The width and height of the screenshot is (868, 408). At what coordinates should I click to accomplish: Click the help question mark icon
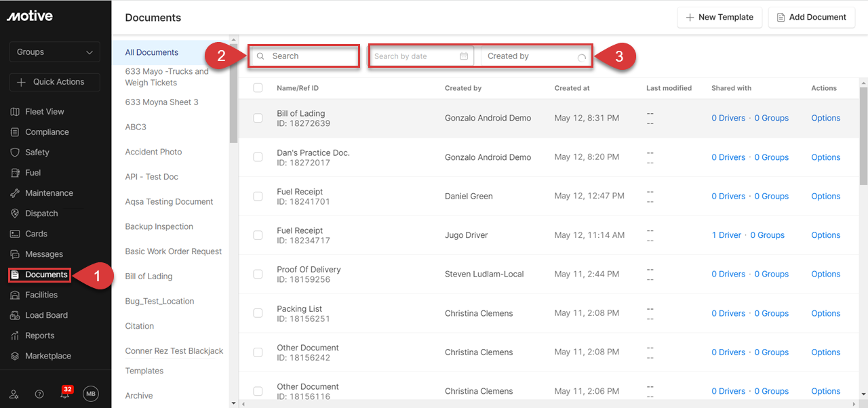pos(39,394)
